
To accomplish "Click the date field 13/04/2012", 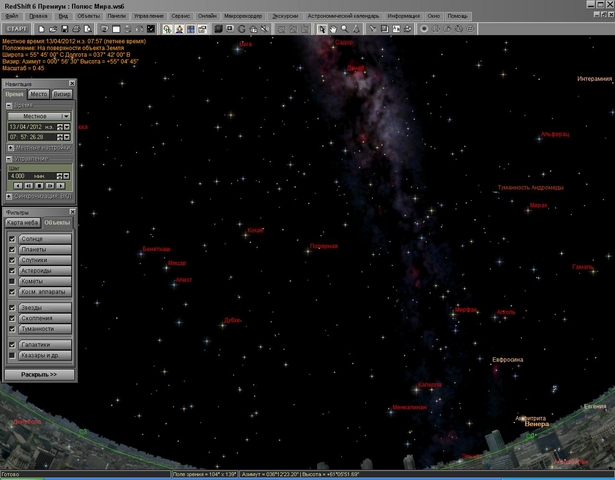I will click(24, 127).
